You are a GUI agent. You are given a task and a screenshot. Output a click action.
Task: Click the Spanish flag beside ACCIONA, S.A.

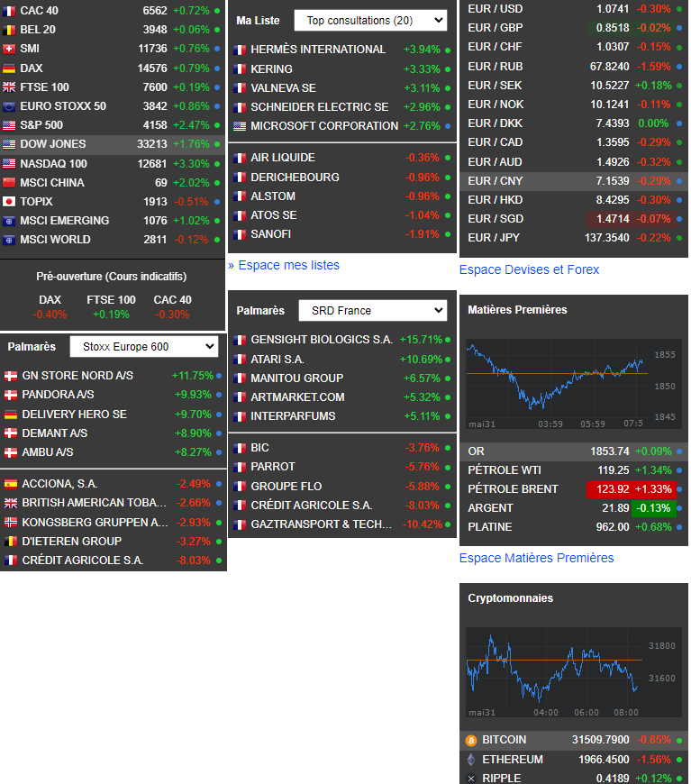click(11, 484)
